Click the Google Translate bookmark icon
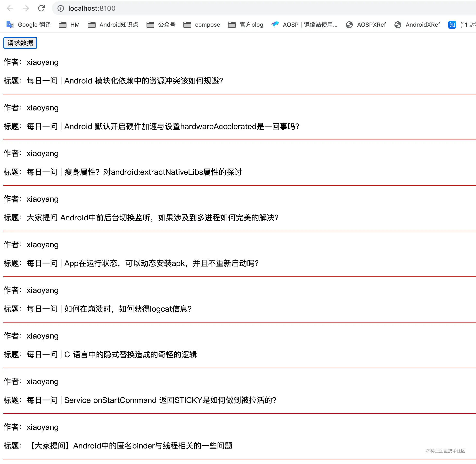 (10, 25)
